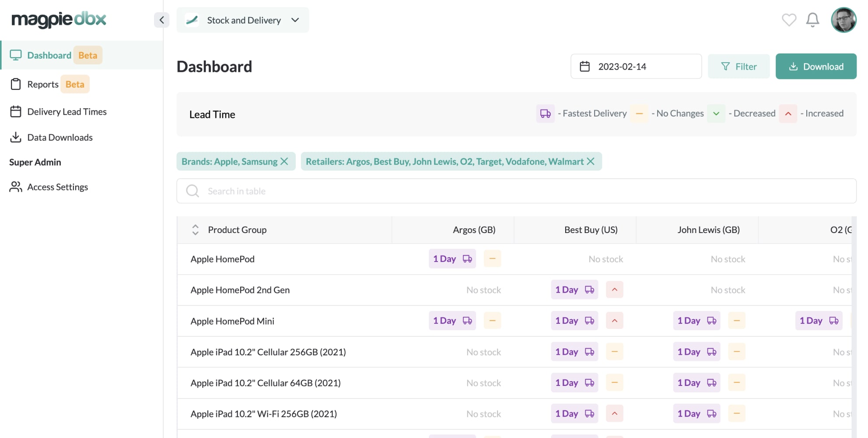The image size is (868, 438).
Task: Click Apple HomePod Mini John Lewis 1 Day badge
Action: pyautogui.click(x=696, y=321)
